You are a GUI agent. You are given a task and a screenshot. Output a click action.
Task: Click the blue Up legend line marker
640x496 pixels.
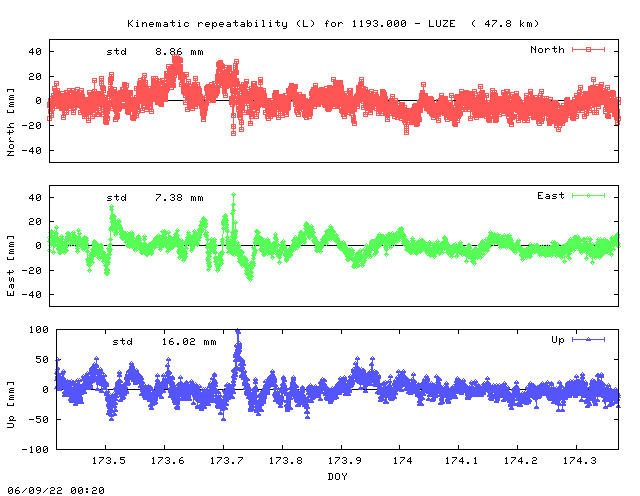[x=588, y=339]
